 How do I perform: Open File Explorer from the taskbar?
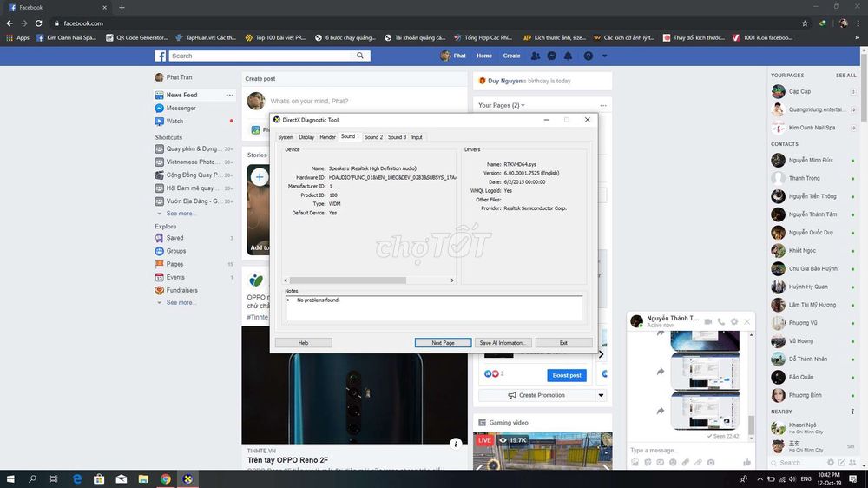pyautogui.click(x=143, y=479)
